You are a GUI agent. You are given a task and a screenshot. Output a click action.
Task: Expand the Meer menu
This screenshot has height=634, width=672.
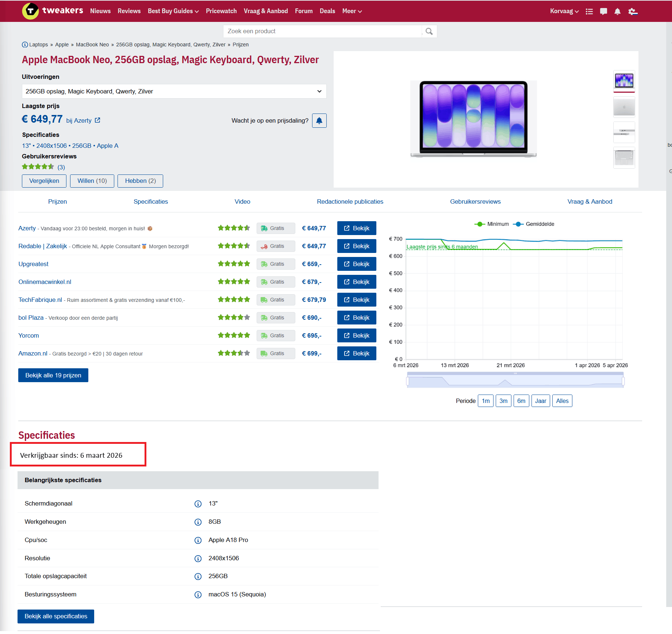[x=352, y=11]
